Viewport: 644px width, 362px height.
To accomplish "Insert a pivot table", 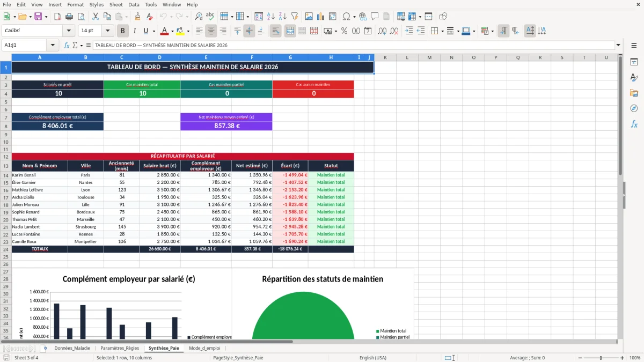I will (332, 17).
